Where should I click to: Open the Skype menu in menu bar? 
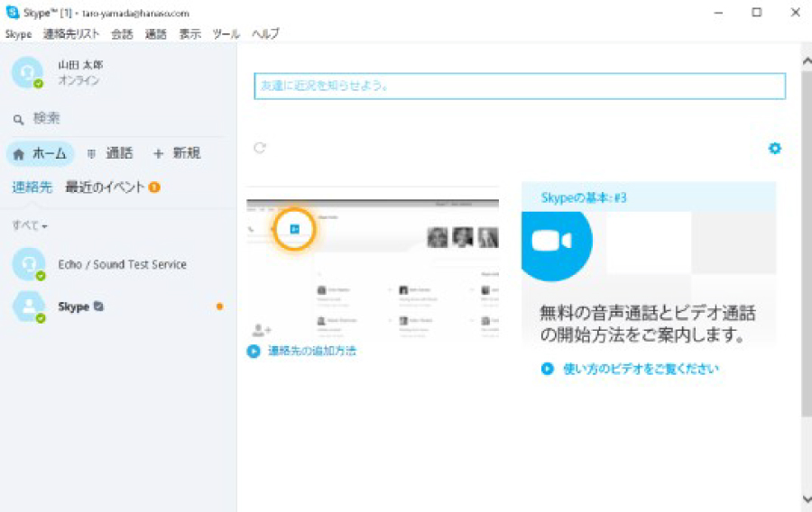18,34
